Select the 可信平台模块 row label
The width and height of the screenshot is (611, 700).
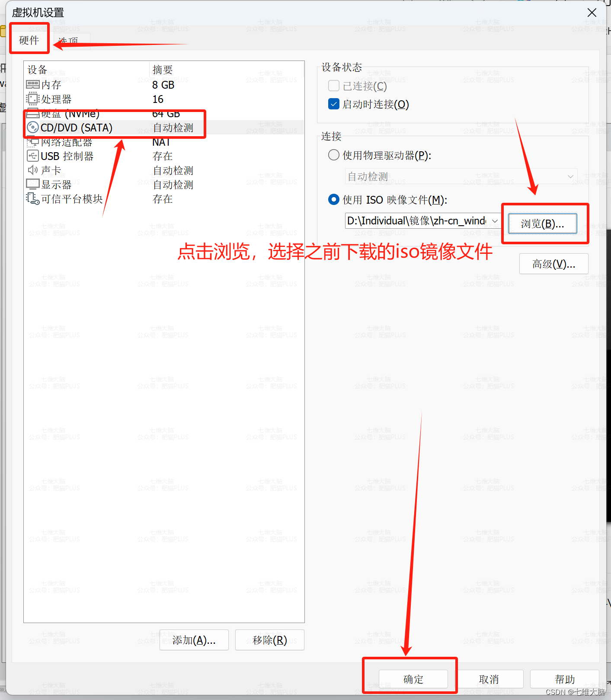(72, 199)
